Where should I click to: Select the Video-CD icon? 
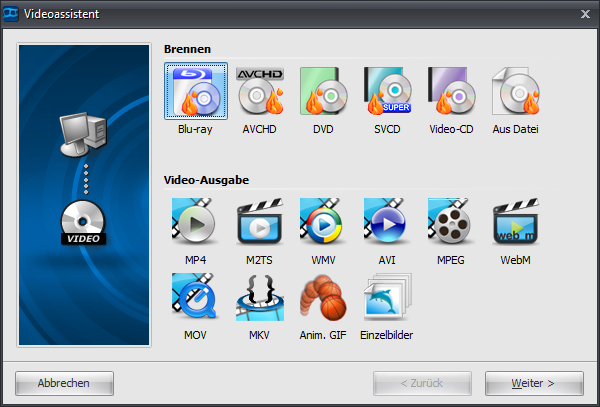click(452, 93)
